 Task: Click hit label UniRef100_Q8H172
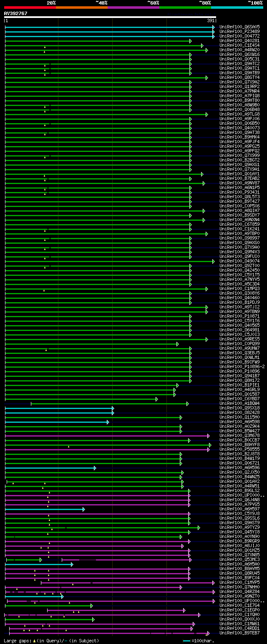(x=239, y=380)
